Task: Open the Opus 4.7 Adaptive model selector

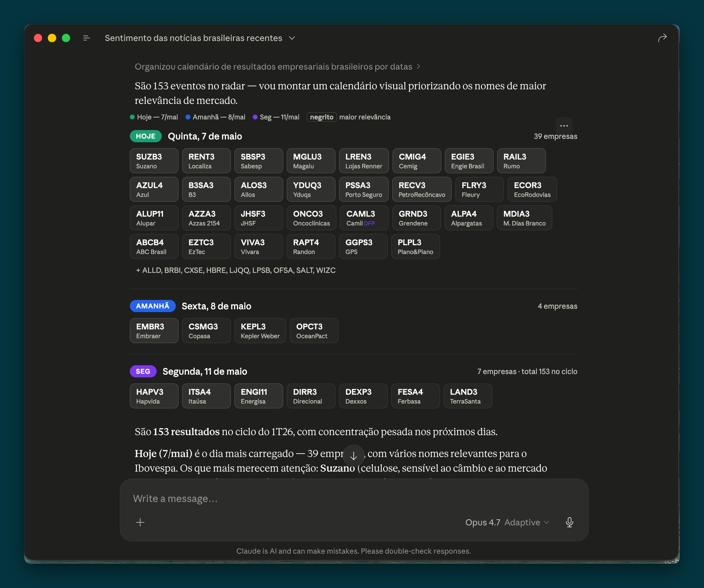Action: click(x=507, y=522)
